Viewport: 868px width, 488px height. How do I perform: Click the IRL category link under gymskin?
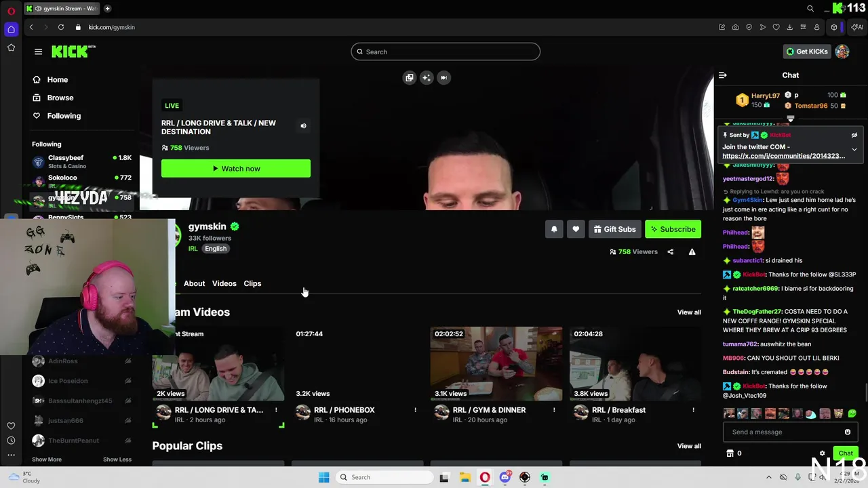pos(193,249)
